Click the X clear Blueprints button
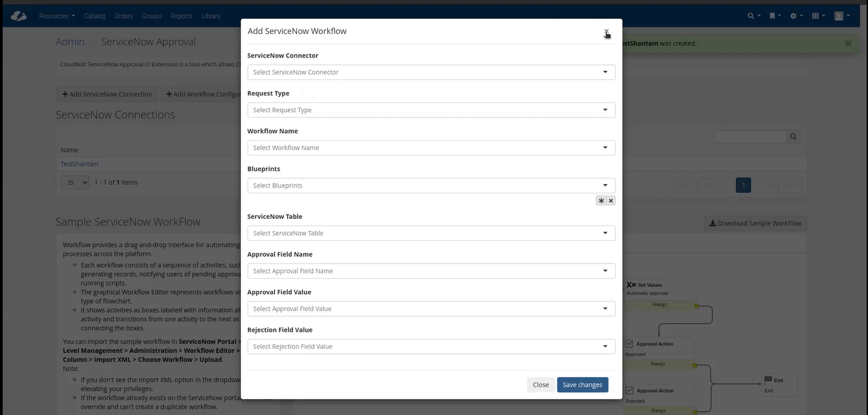The image size is (868, 415). (x=610, y=201)
